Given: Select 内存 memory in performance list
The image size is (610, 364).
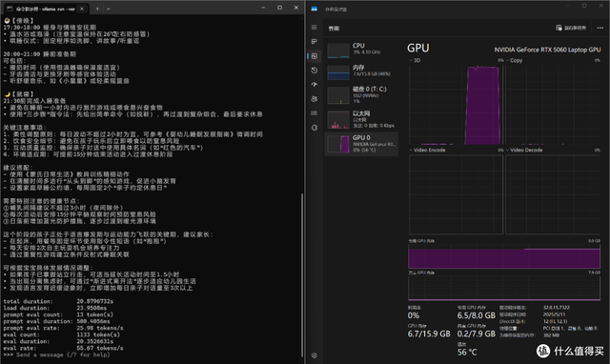Looking at the screenshot, I should point(361,71).
